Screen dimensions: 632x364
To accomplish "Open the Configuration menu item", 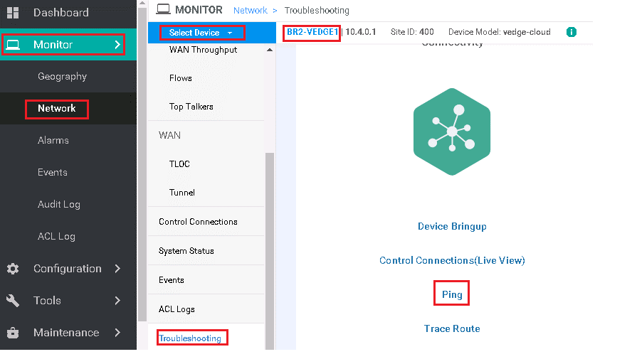I will 68,269.
